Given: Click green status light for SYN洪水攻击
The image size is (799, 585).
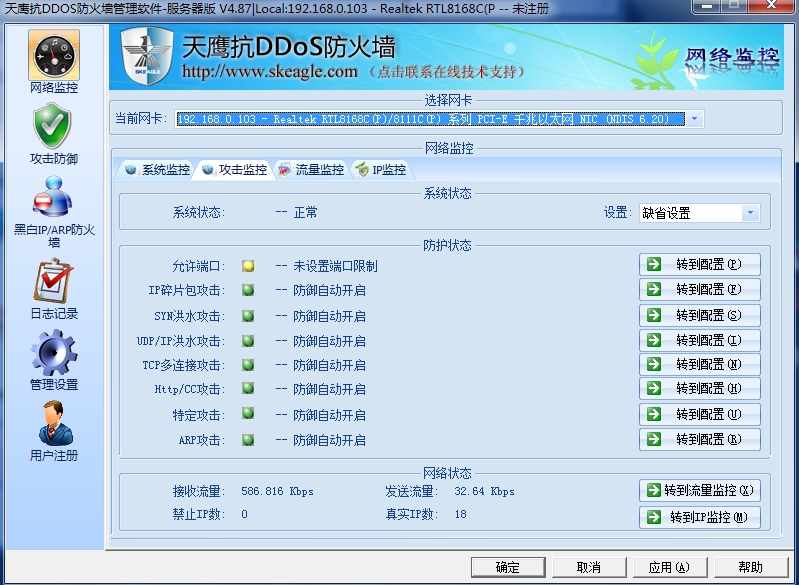Looking at the screenshot, I should pos(248,315).
